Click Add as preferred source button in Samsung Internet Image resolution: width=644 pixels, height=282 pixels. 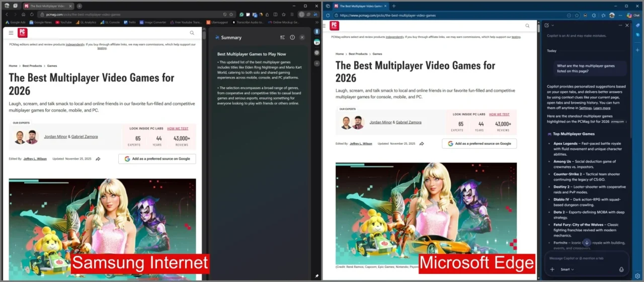coord(157,159)
